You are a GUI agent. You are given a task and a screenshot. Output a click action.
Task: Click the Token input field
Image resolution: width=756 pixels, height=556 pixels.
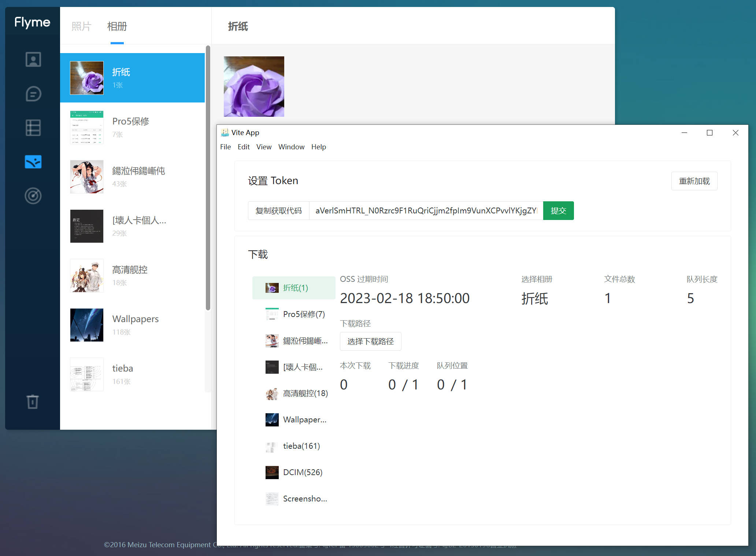tap(426, 211)
